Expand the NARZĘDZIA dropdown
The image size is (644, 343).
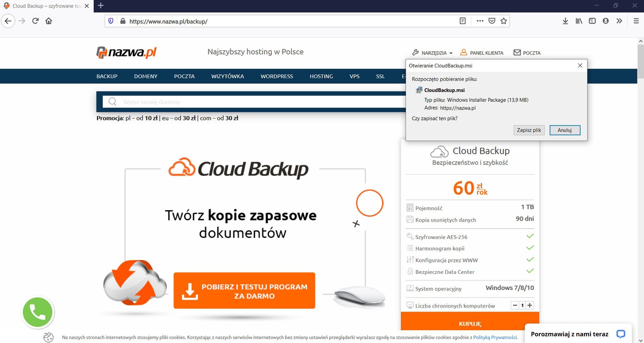pos(432,53)
